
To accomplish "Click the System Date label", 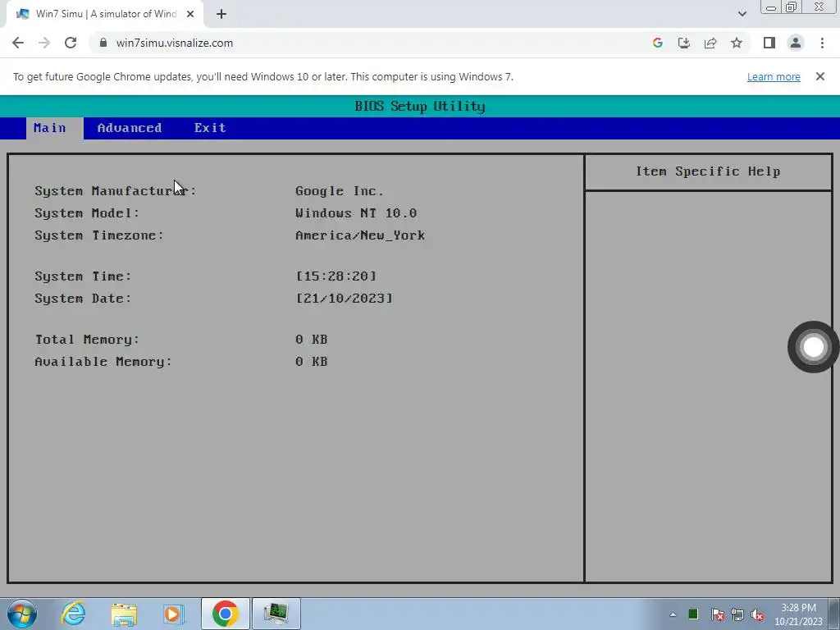I will 83,299.
